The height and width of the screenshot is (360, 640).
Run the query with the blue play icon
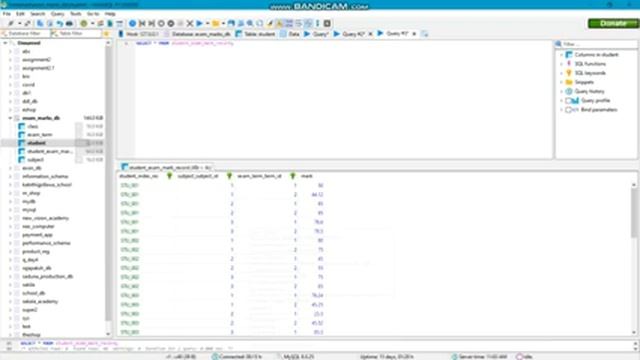[200, 24]
